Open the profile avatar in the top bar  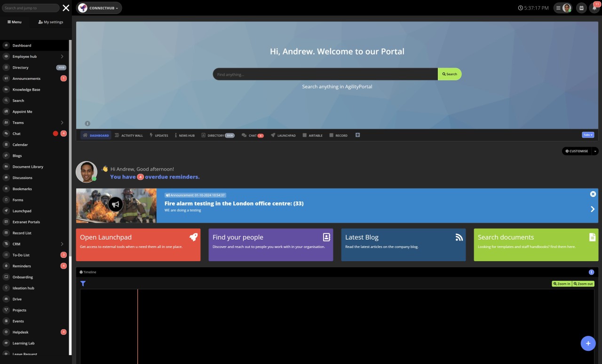[566, 8]
